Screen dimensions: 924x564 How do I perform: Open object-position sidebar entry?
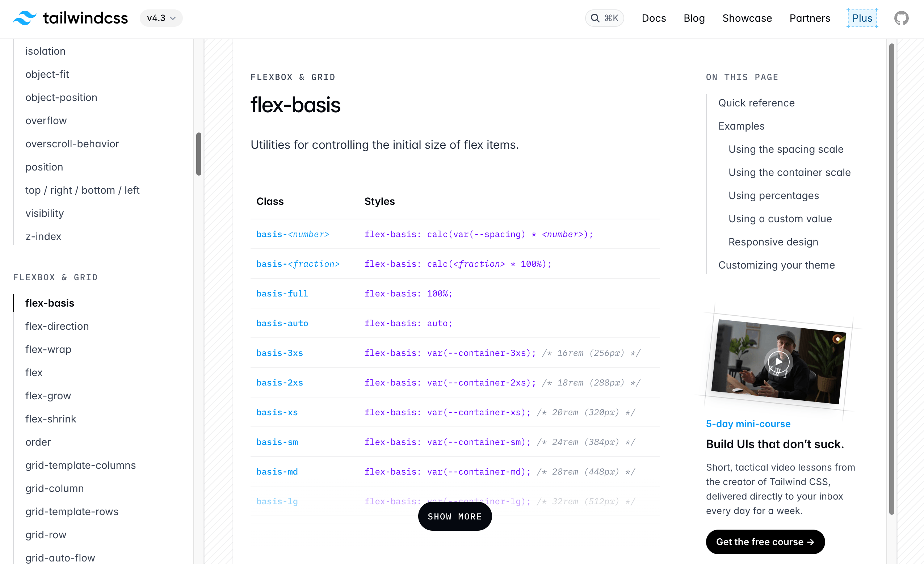(x=61, y=97)
